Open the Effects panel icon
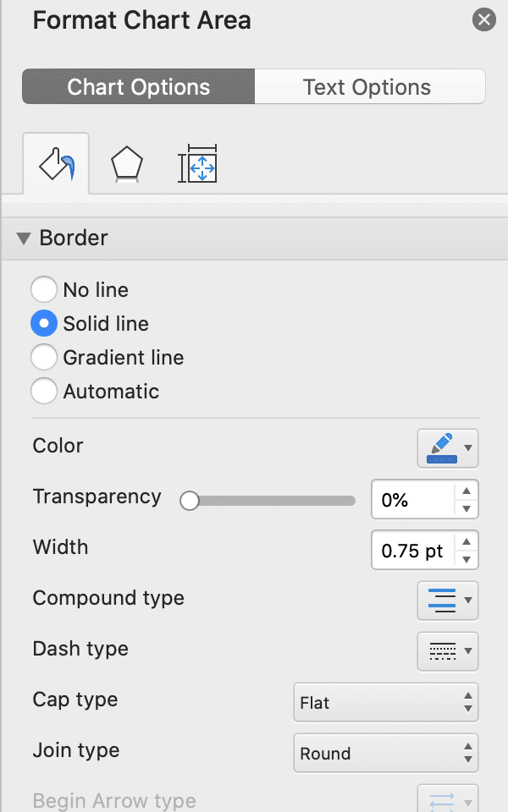 tap(125, 162)
